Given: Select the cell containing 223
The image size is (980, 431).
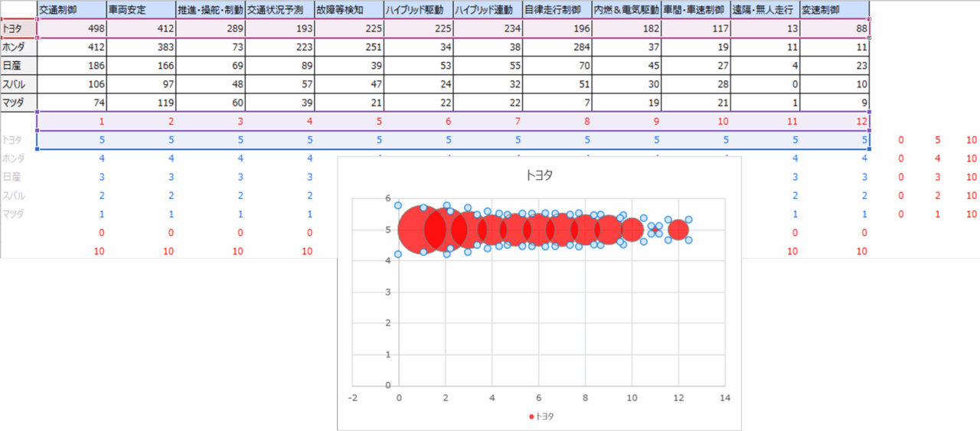Looking at the screenshot, I should tap(280, 47).
